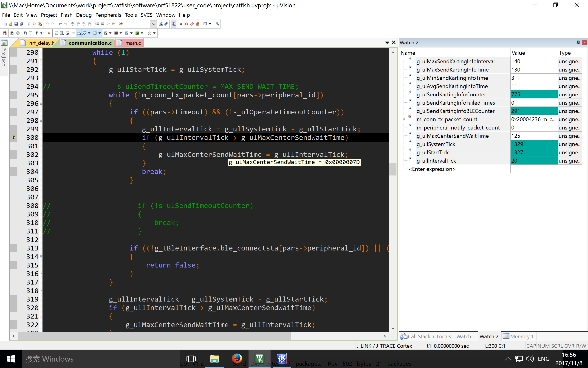This screenshot has width=588, height=368.
Task: Toggle the Disassembly Window display
Action: click(x=62, y=33)
